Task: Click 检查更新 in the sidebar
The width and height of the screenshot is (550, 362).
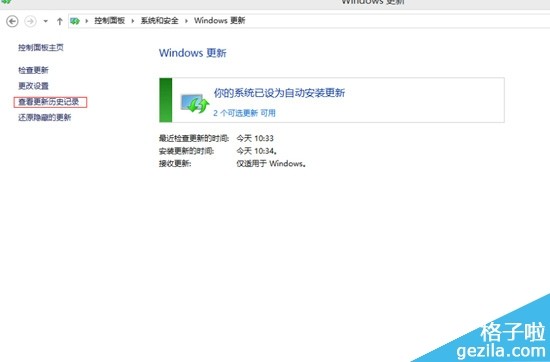Action: coord(33,70)
